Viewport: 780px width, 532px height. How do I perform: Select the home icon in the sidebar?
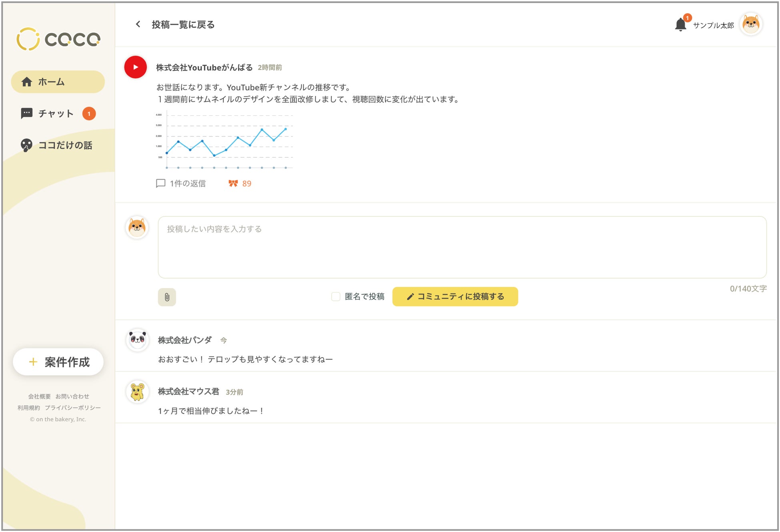[x=27, y=82]
